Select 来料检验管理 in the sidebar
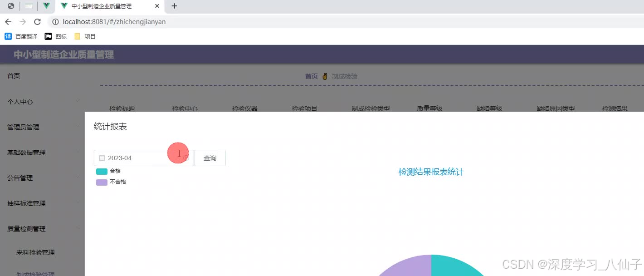 (36, 252)
